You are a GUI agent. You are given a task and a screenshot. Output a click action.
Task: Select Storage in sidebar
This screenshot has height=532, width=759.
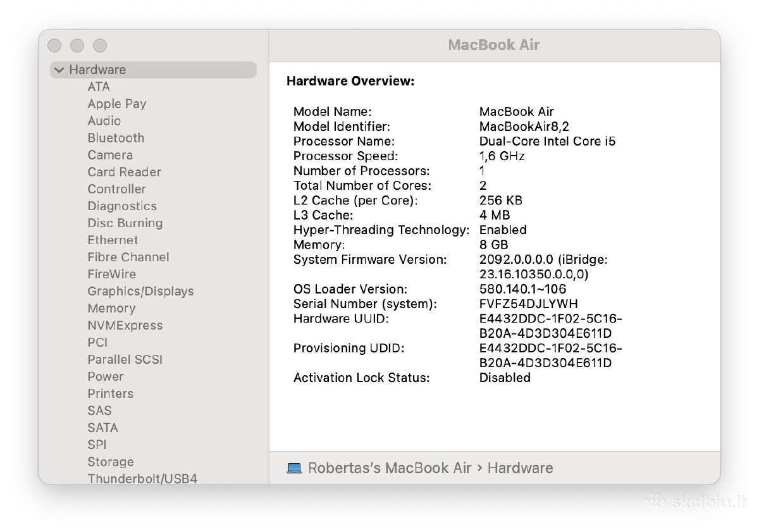111,462
